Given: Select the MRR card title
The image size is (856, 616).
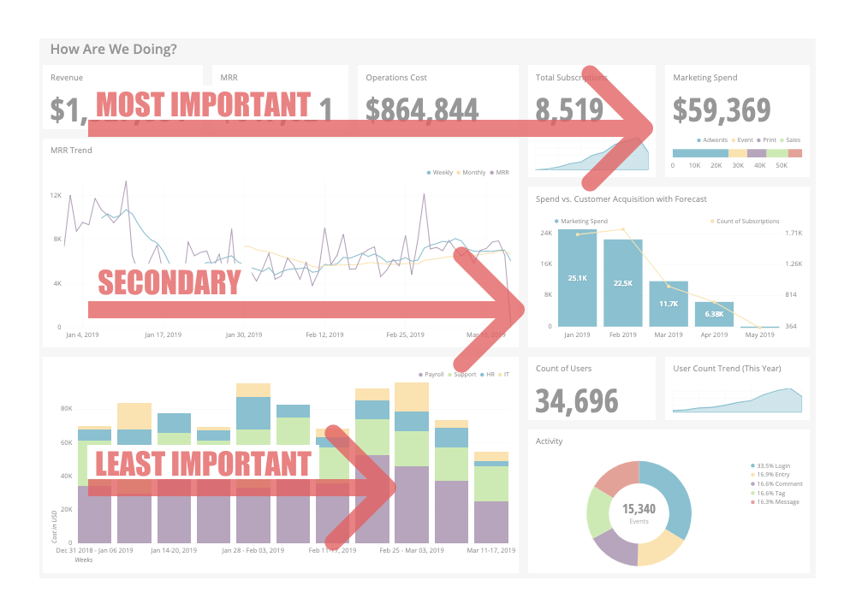Looking at the screenshot, I should (229, 78).
